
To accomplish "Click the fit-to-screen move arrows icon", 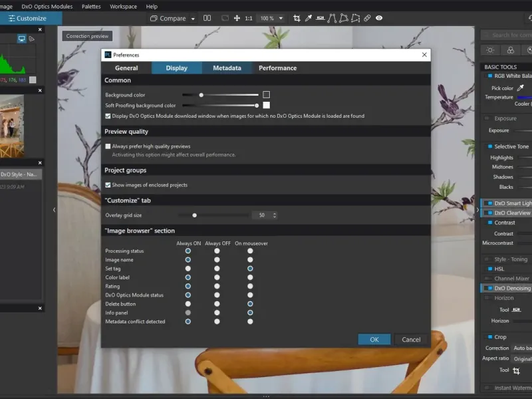I will [x=237, y=19].
